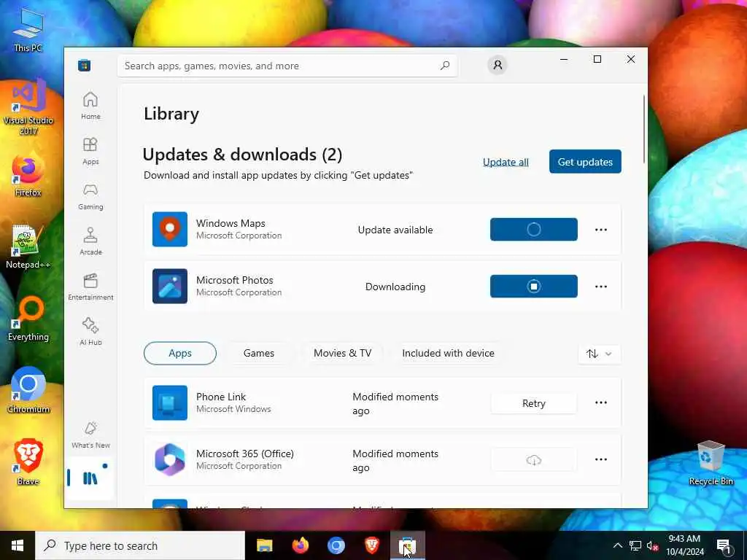Click the Microsoft 365 (Office) app icon
Screen dimensions: 747x560
click(x=169, y=459)
